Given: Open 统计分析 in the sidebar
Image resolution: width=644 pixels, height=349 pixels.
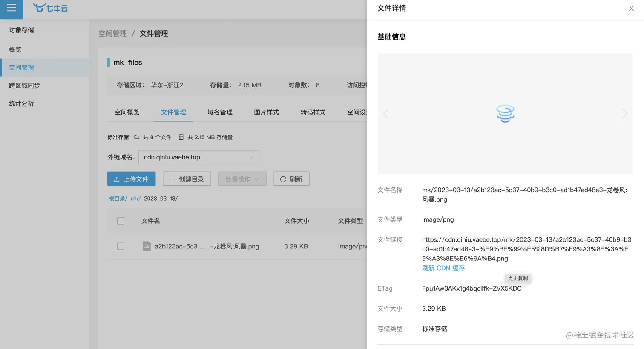Looking at the screenshot, I should [x=44, y=104].
